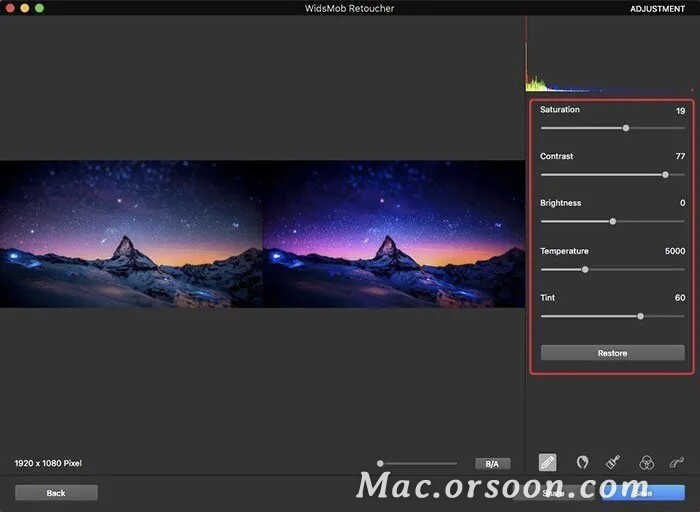Select the pencil adjustment tool icon
This screenshot has width=700, height=512.
(x=547, y=462)
